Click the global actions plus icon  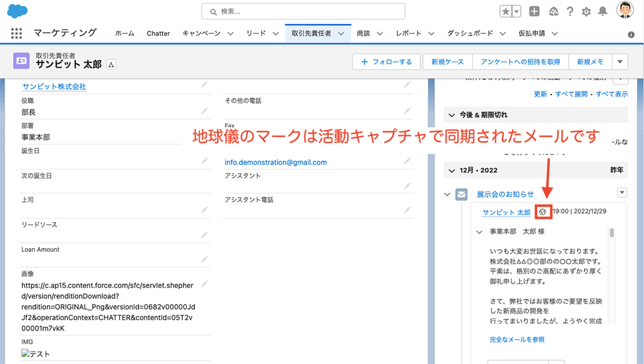point(534,12)
